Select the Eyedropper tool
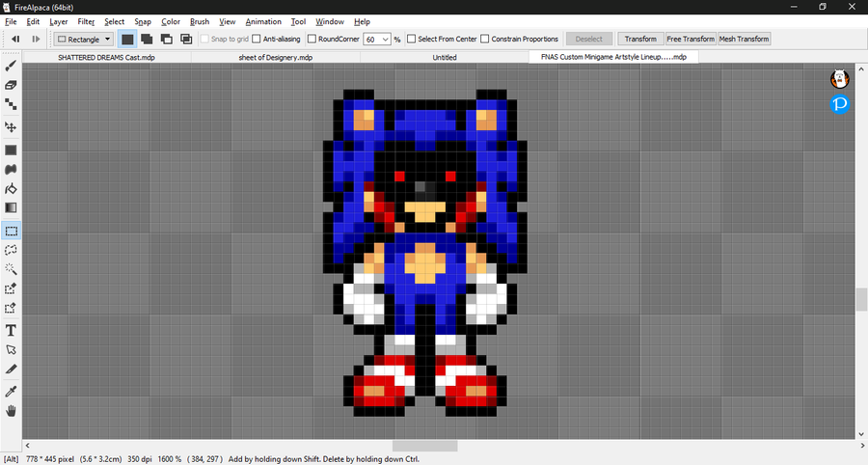The width and height of the screenshot is (868, 465). [x=11, y=392]
